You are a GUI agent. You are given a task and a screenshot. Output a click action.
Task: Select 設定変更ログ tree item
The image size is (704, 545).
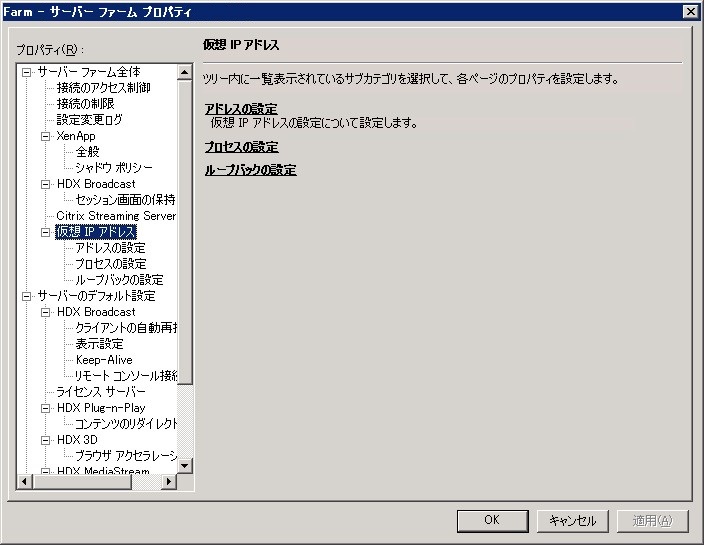pos(89,119)
